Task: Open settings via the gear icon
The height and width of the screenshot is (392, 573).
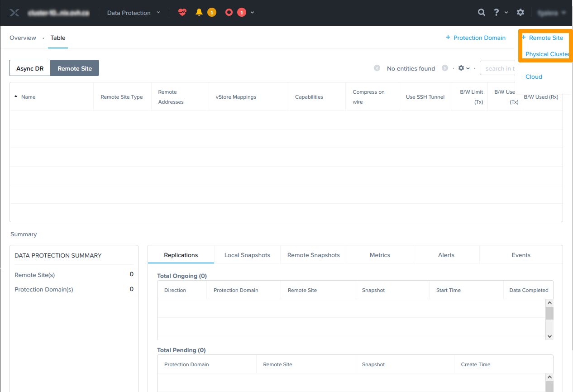Action: pos(520,13)
